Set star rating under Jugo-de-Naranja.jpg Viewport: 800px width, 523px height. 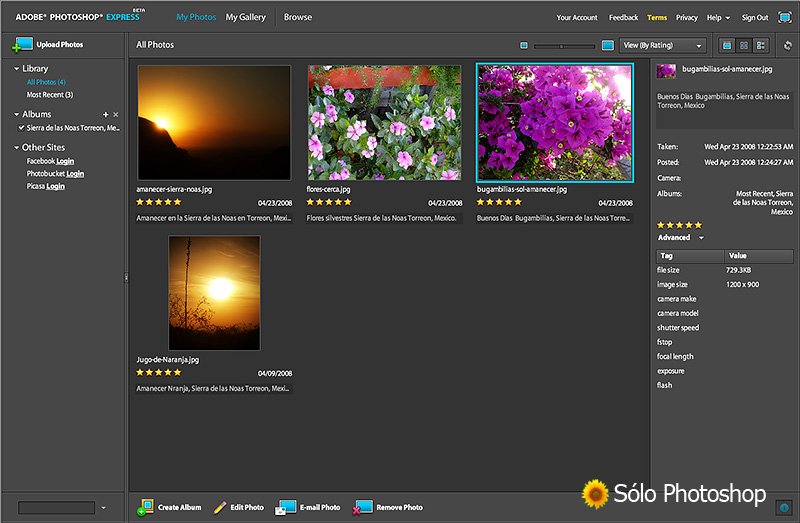click(x=159, y=372)
